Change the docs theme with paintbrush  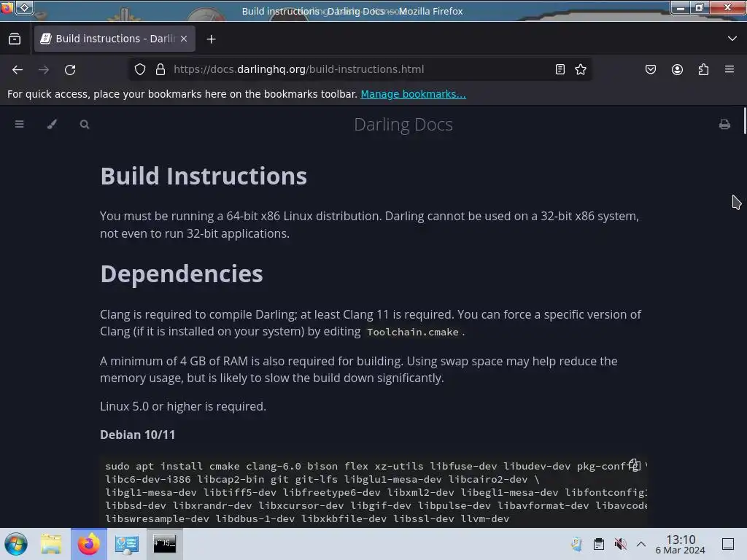pyautogui.click(x=52, y=124)
